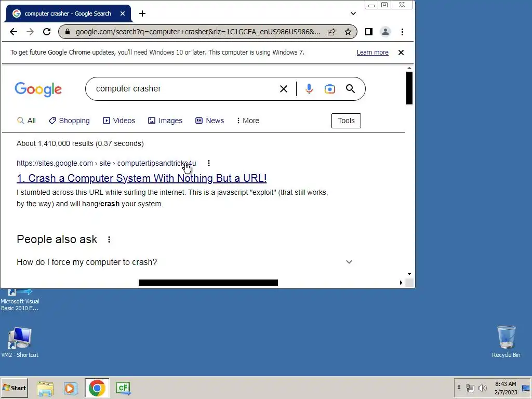Viewport: 532px width, 399px height.
Task: Click the results count text
Action: 80,143
